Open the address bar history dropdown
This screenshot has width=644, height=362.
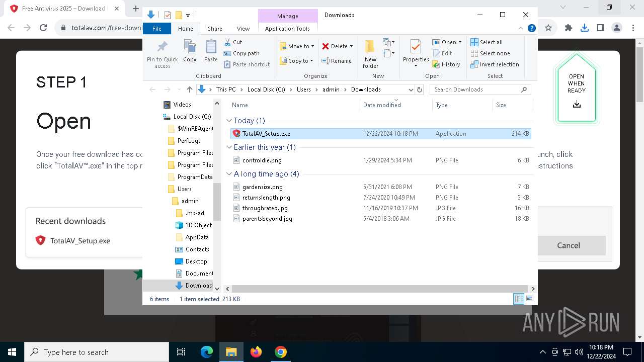[411, 89]
